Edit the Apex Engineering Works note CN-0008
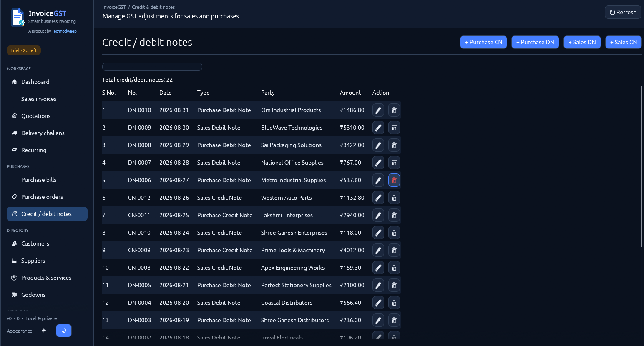The width and height of the screenshot is (644, 346). 378,268
